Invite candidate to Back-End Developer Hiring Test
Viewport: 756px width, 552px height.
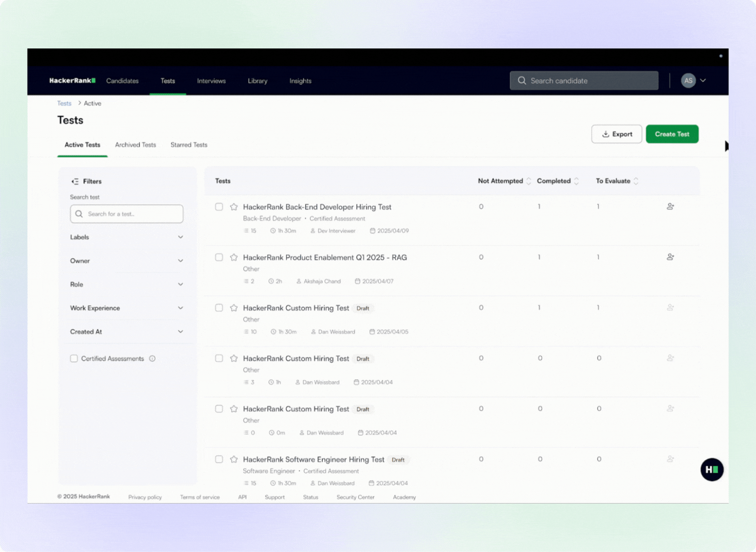[670, 206]
